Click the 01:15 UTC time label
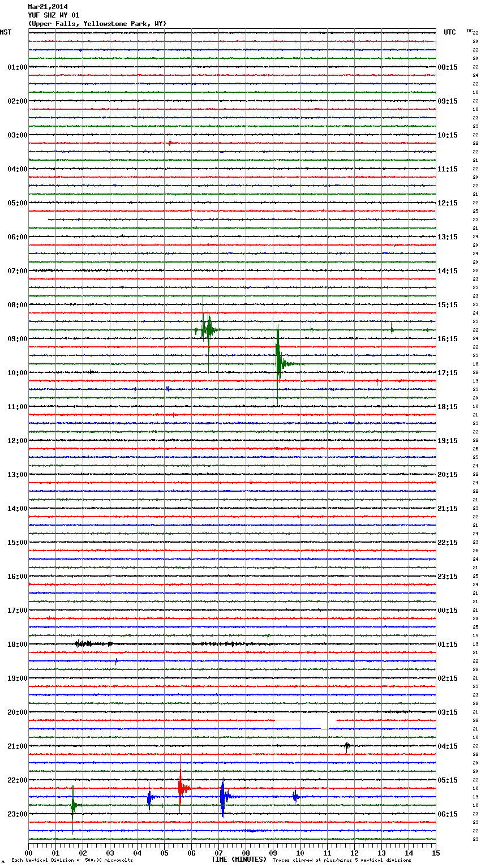Image resolution: width=481 pixels, height=868 pixels. pyautogui.click(x=448, y=644)
